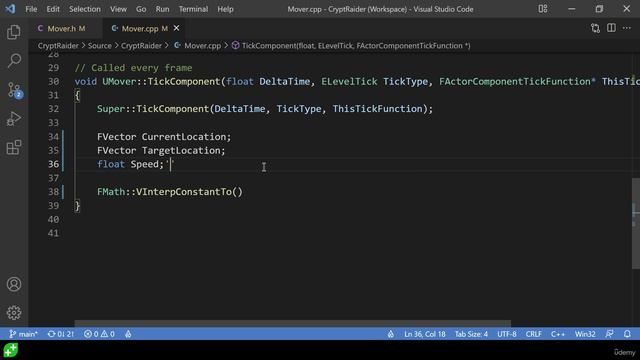This screenshot has height=360, width=640.
Task: Click the flame icon beside warnings count
Action: pyautogui.click(x=128, y=334)
